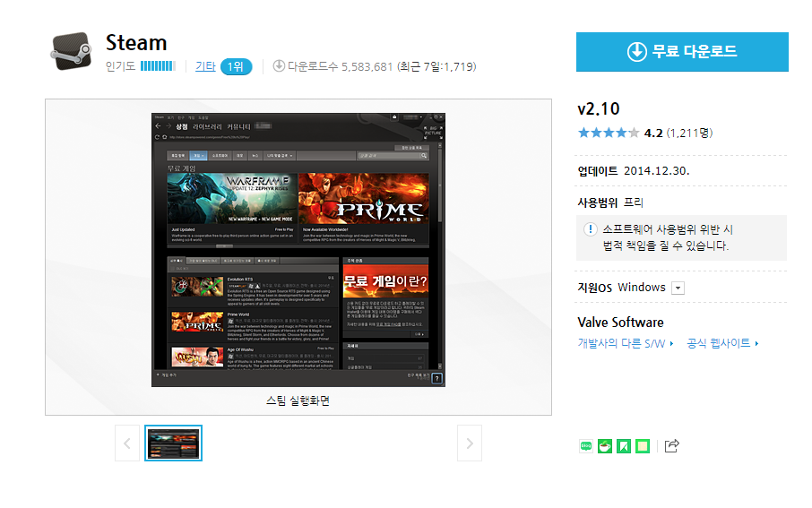Click the yellow memo share icon
Viewport: 812px width, 508px height.
(643, 446)
